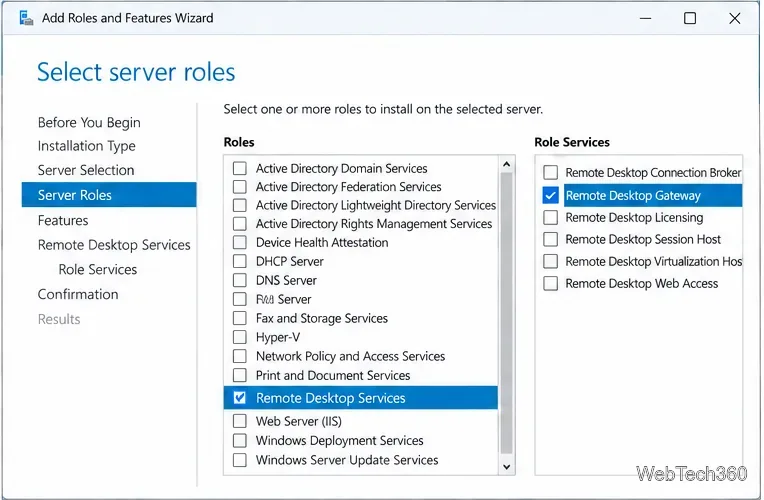The width and height of the screenshot is (764, 500).
Task: Check Active Directory Federation Services role
Action: [239, 187]
